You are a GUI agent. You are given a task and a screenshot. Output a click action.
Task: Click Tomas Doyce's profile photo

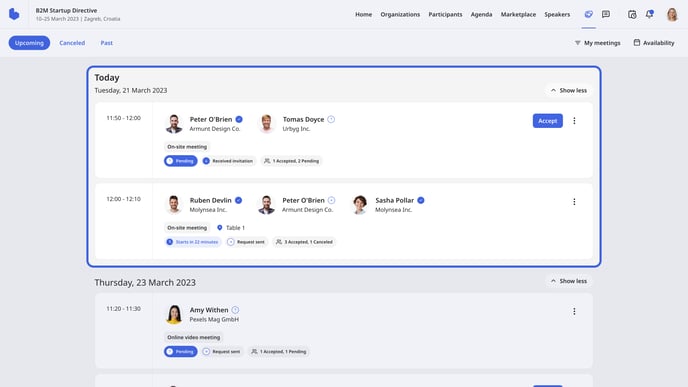pyautogui.click(x=266, y=123)
